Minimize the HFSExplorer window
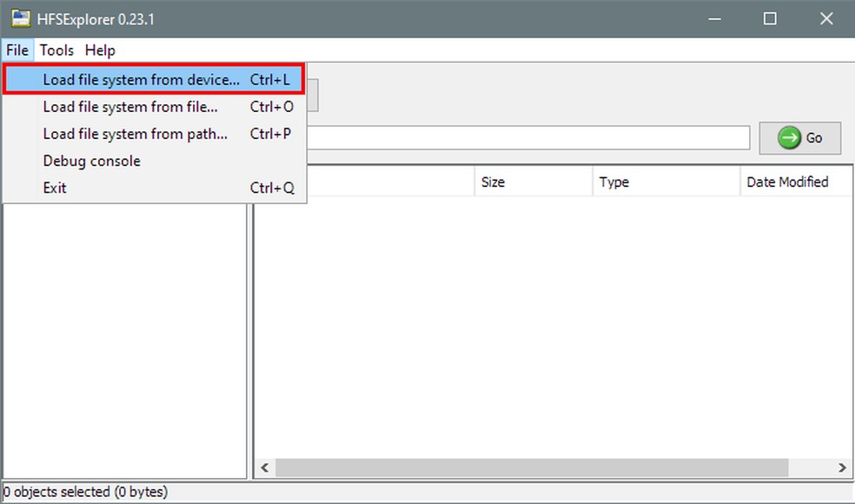855x504 pixels. point(714,19)
